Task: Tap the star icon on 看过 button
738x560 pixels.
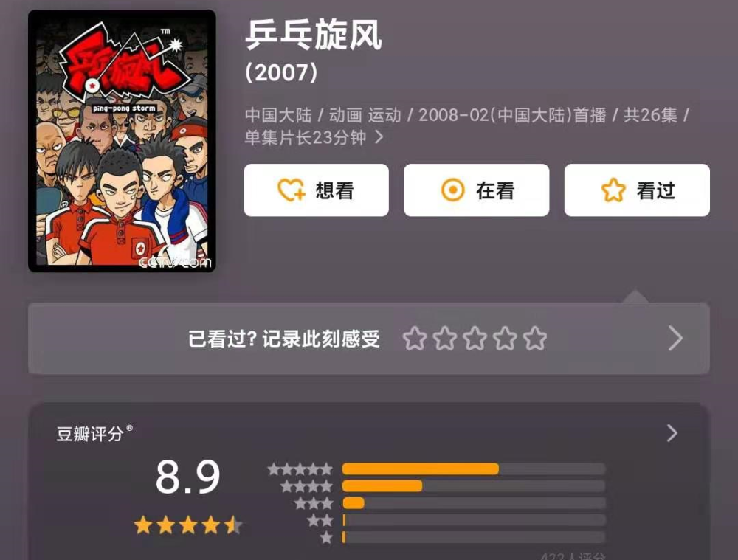Action: [613, 190]
